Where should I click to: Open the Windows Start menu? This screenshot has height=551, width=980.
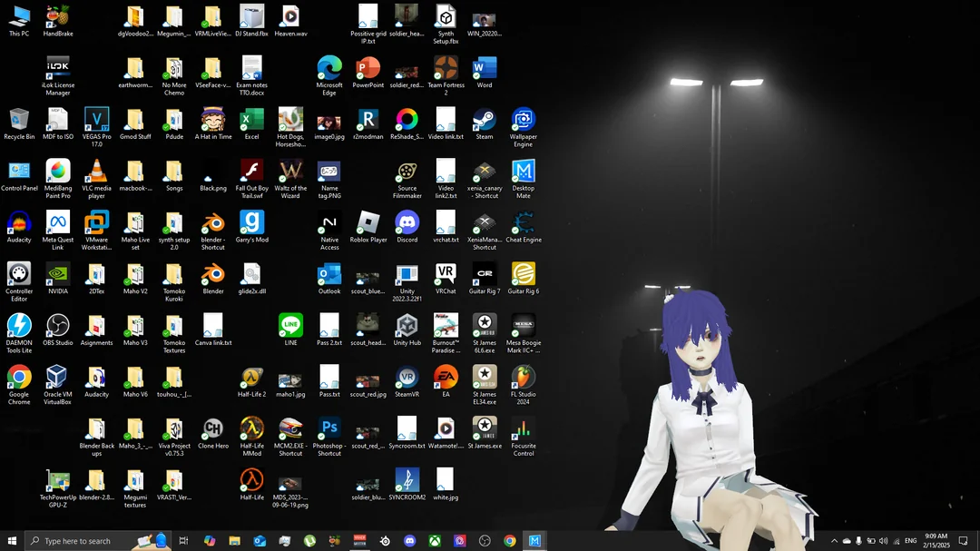(12, 541)
